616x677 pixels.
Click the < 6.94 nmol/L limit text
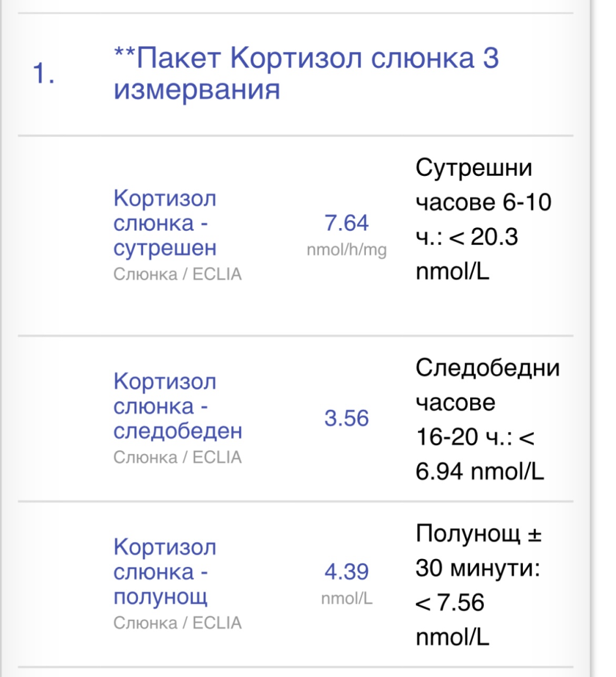[x=480, y=454]
